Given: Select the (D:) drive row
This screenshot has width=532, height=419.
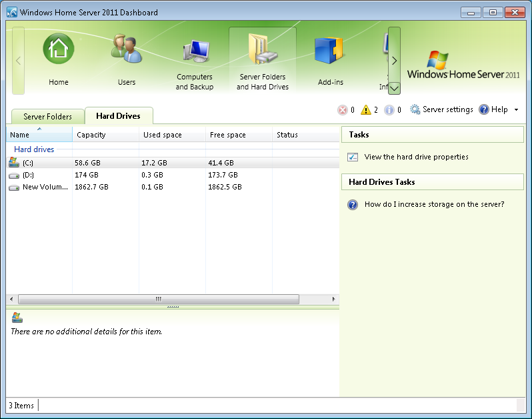Looking at the screenshot, I should [173, 175].
